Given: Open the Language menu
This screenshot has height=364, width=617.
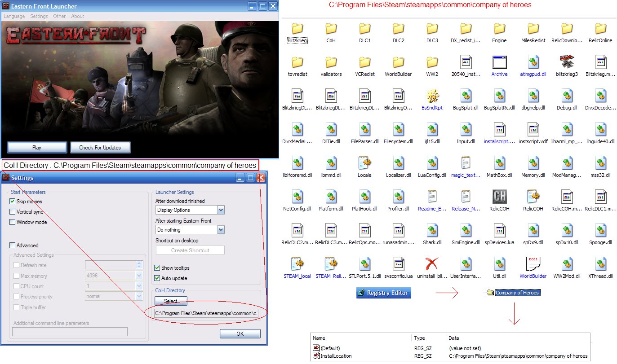Looking at the screenshot, I should point(14,16).
